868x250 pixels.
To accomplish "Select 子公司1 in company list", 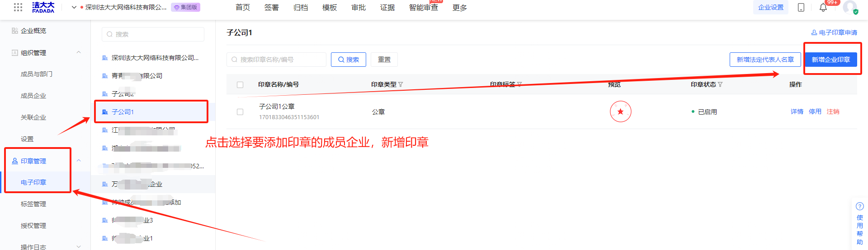I will (x=123, y=112).
